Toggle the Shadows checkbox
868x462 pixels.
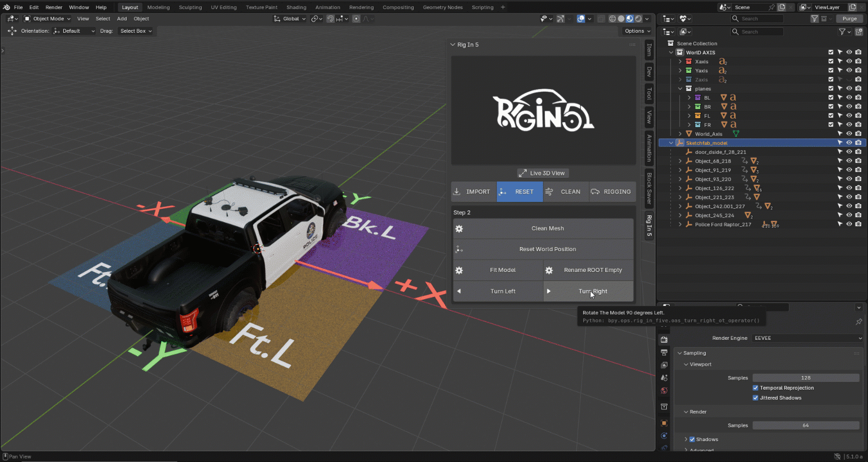pos(692,439)
